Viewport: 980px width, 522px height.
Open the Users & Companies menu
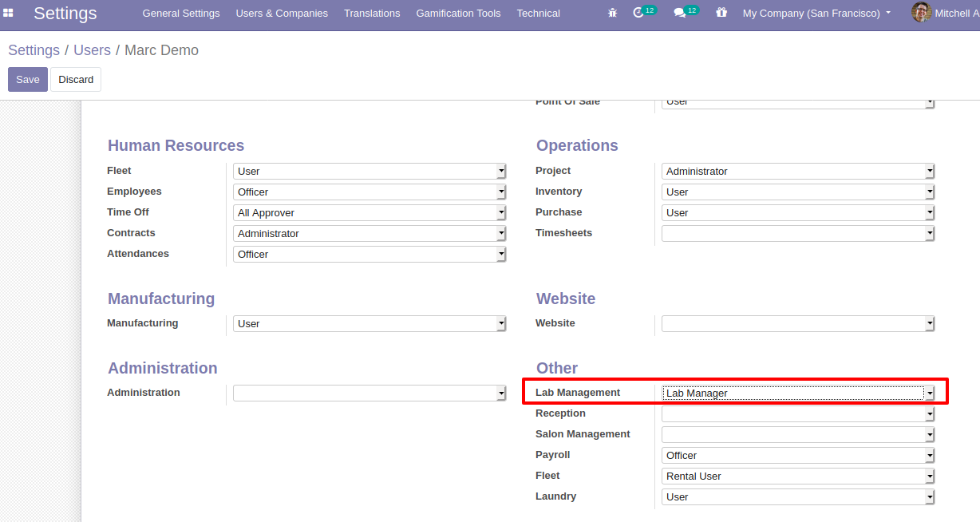click(282, 13)
